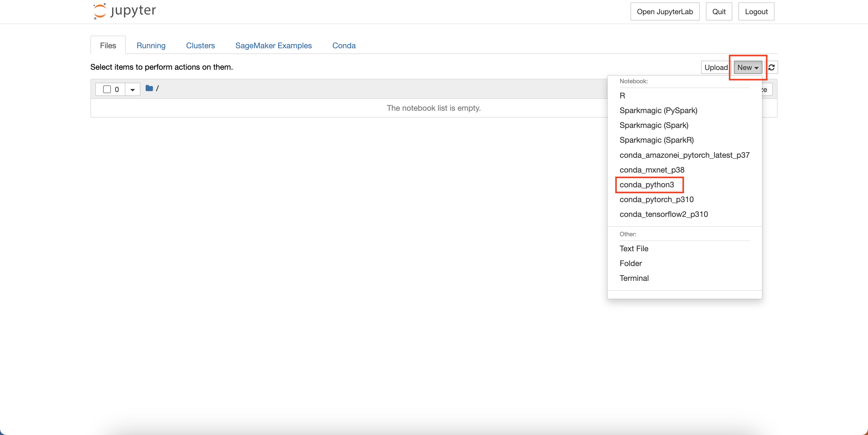Choose R kernel from notebook list
Screen dimensions: 868x435
click(622, 96)
